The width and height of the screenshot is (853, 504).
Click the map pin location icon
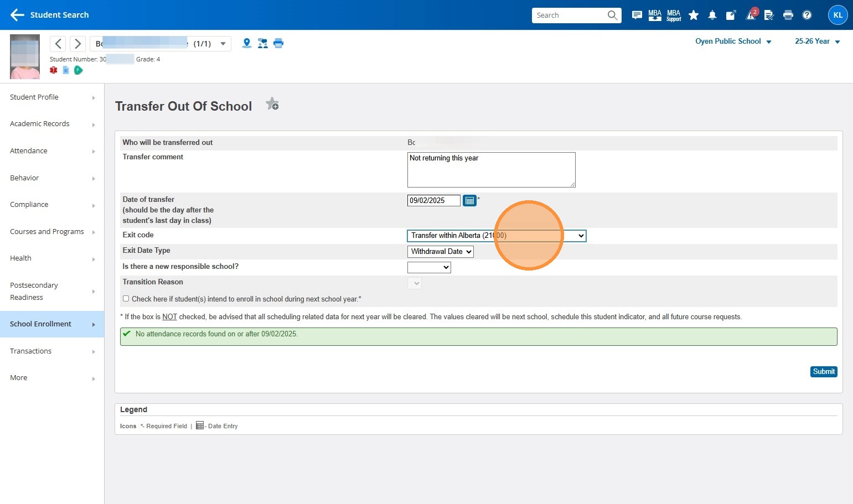(x=247, y=43)
